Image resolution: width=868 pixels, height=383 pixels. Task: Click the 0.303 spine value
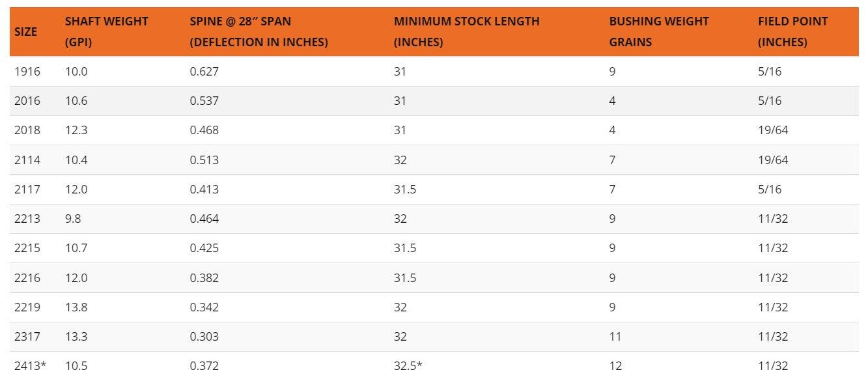tap(204, 337)
